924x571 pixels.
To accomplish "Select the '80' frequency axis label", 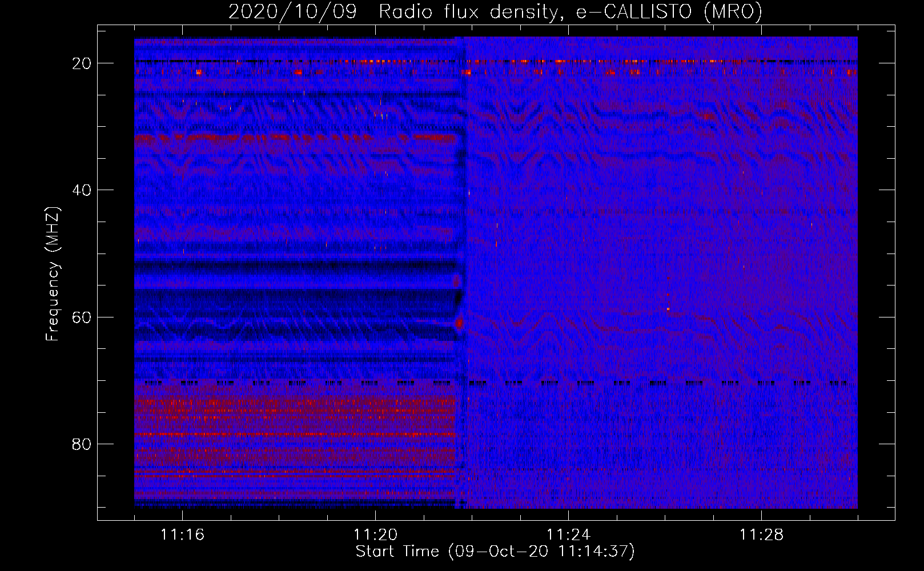I will pyautogui.click(x=82, y=444).
